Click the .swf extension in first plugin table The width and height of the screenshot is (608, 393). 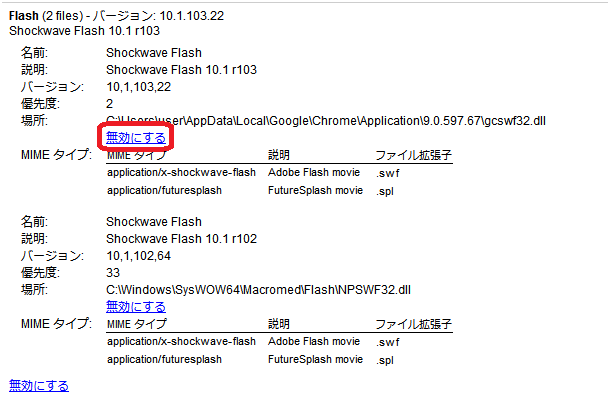pyautogui.click(x=387, y=173)
